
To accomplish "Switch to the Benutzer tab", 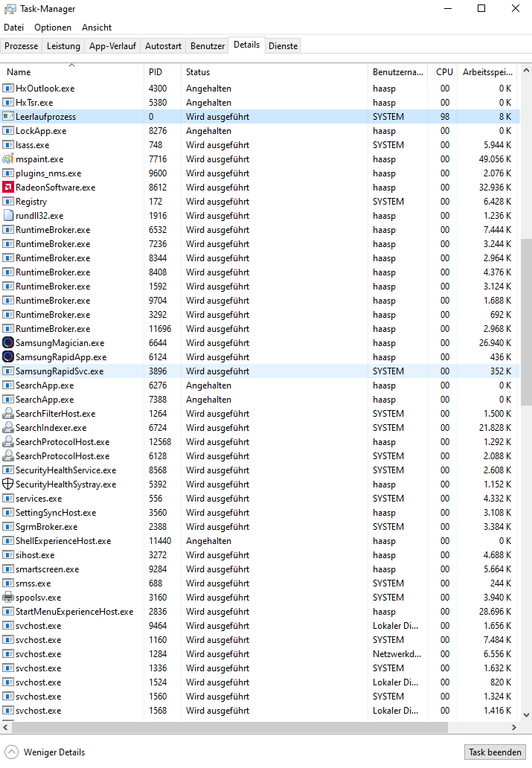I will pyautogui.click(x=207, y=46).
